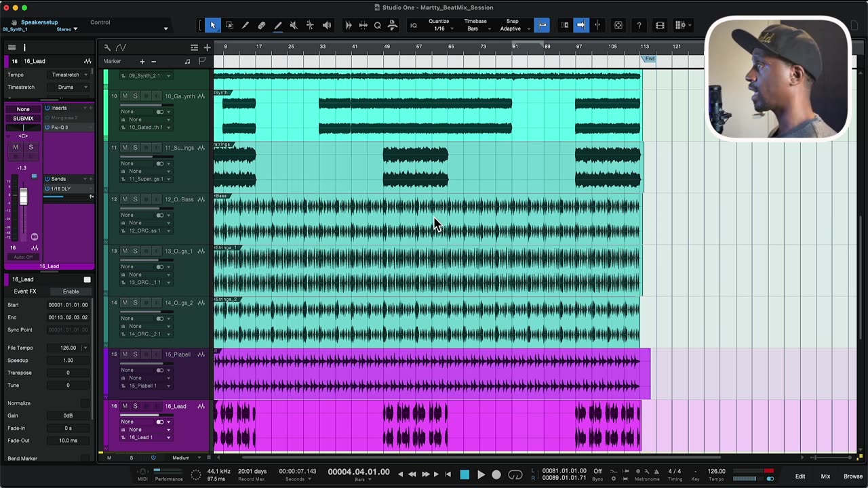The image size is (868, 488).
Task: Mute track 15_Piabell
Action: 125,354
